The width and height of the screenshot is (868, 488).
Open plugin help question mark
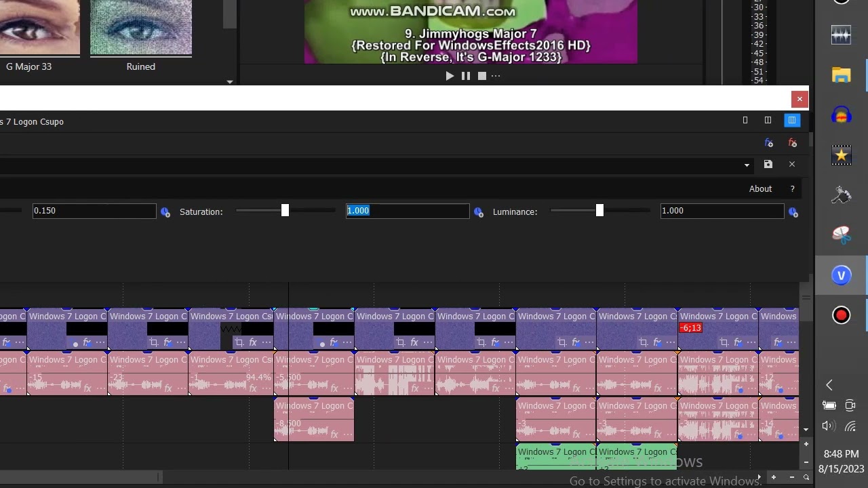[792, 189]
